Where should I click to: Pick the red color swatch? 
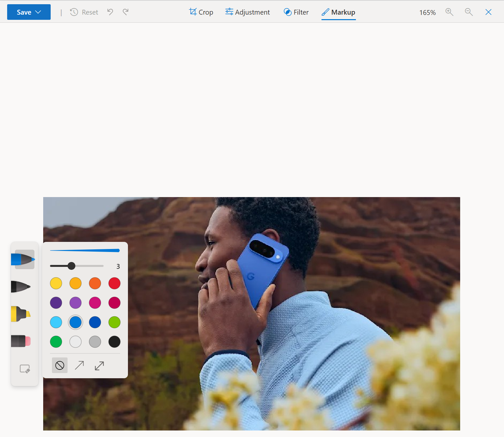tap(114, 283)
